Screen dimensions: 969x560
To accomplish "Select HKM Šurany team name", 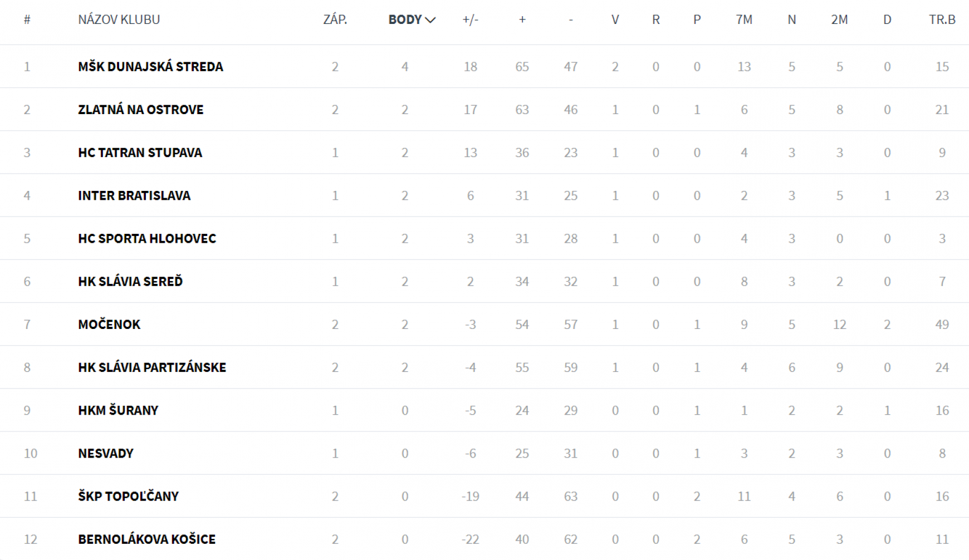I will tap(118, 410).
